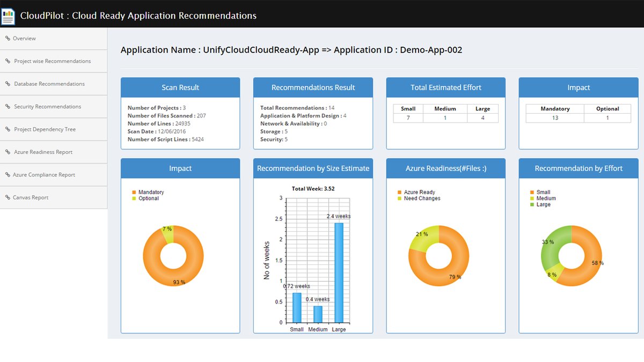This screenshot has width=644, height=362.
Task: Click link icon beside Security Recommendations
Action: point(8,106)
